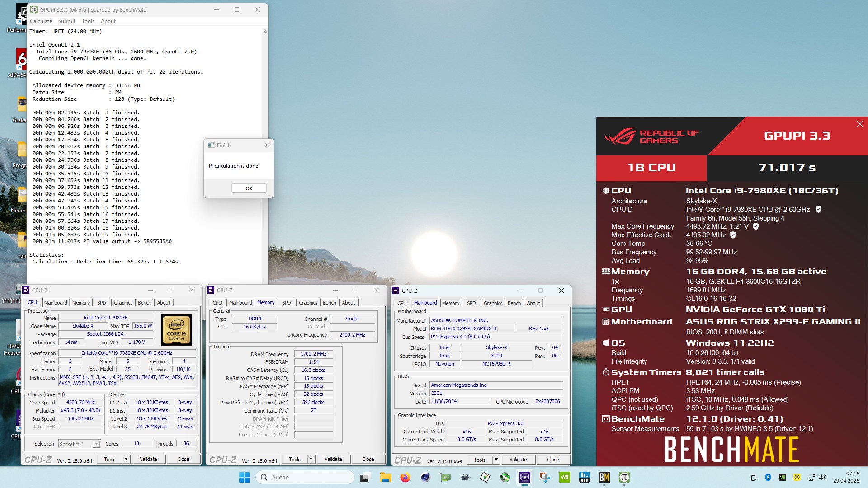
Task: Click the clock and date in taskbar
Action: 846,477
